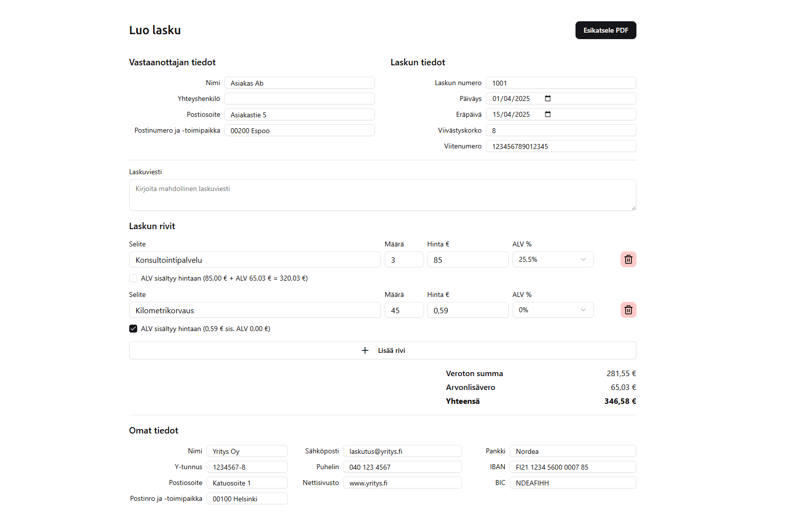Edit the recipient Postiosoite Asiakastie 5
Image resolution: width=786 pixels, height=532 pixels.
[x=300, y=114]
